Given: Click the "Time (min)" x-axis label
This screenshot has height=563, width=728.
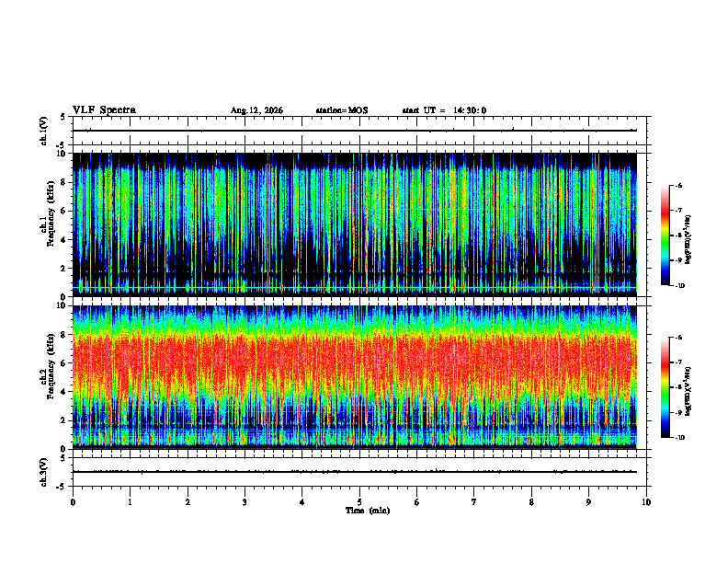Looking at the screenshot, I should click(x=368, y=511).
